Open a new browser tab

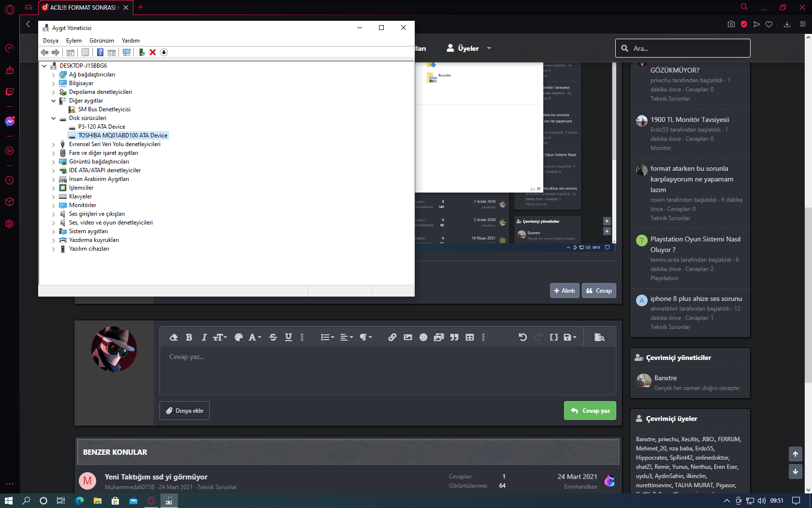tap(141, 7)
